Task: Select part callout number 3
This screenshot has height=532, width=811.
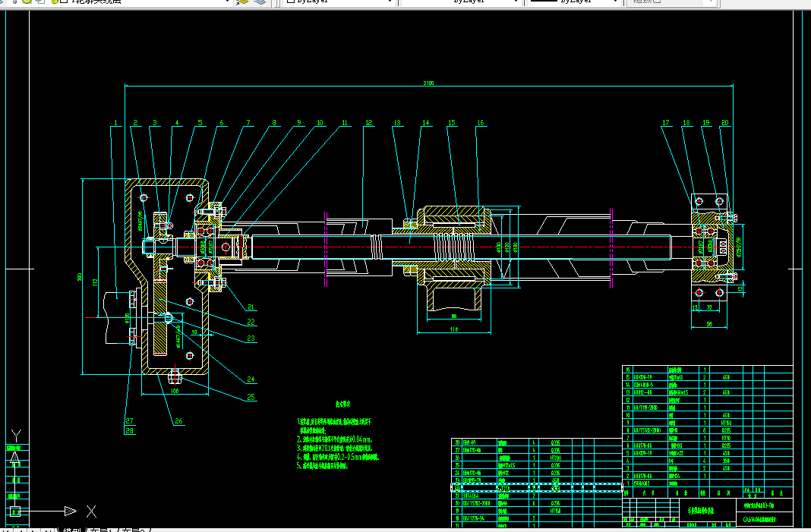Action: 155,123
